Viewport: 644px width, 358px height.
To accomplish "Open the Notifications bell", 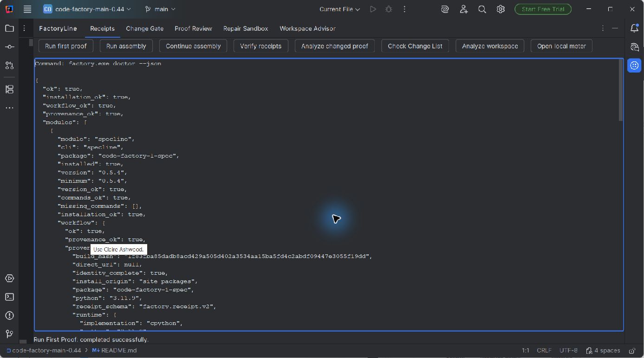I will click(x=635, y=28).
